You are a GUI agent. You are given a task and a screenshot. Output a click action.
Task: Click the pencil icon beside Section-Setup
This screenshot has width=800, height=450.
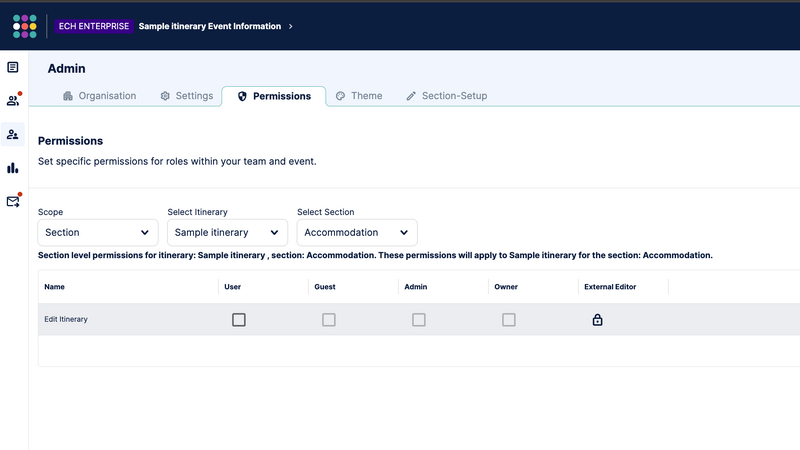411,96
